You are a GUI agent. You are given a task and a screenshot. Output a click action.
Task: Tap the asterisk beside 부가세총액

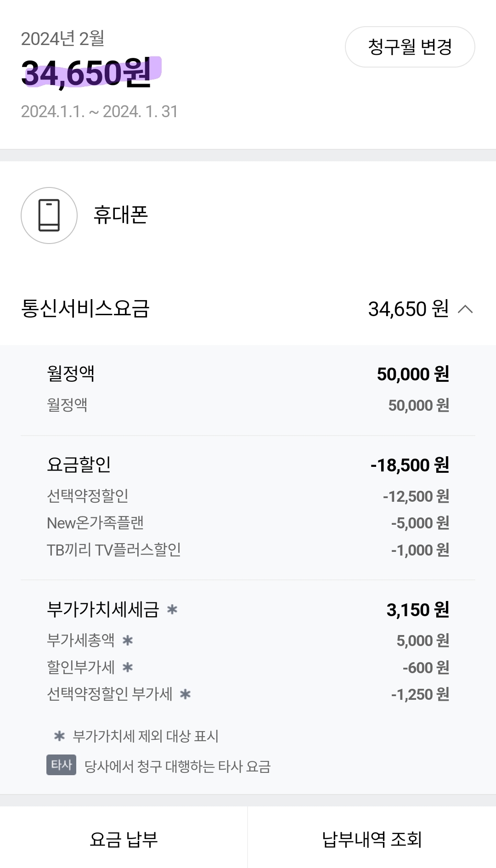(x=128, y=641)
